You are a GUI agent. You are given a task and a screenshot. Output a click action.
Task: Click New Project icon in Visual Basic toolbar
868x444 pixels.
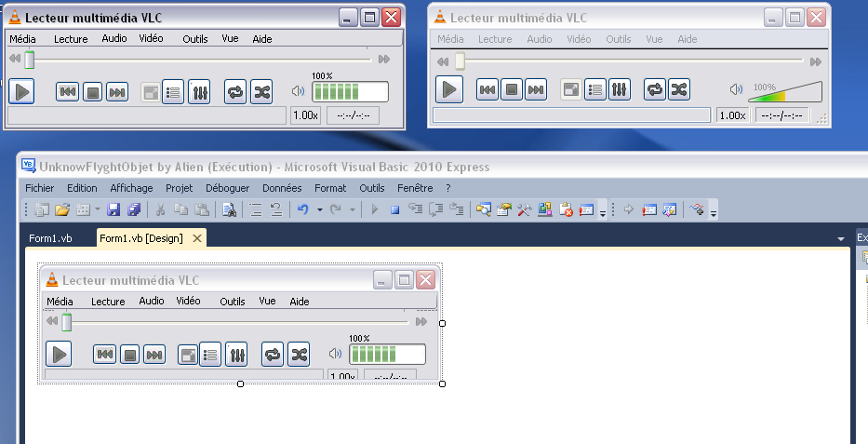click(42, 209)
